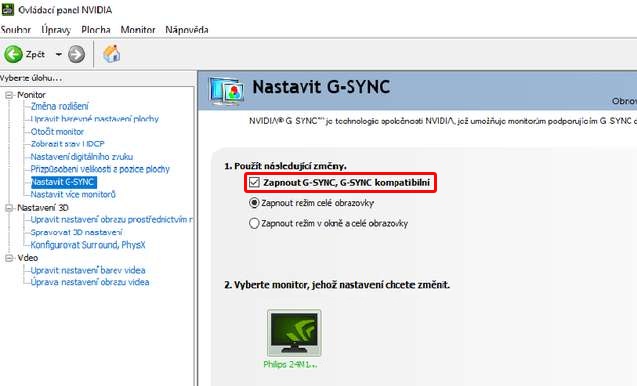Select Zapnout režim celé obrazovky radio
The image size is (637, 386).
point(254,202)
